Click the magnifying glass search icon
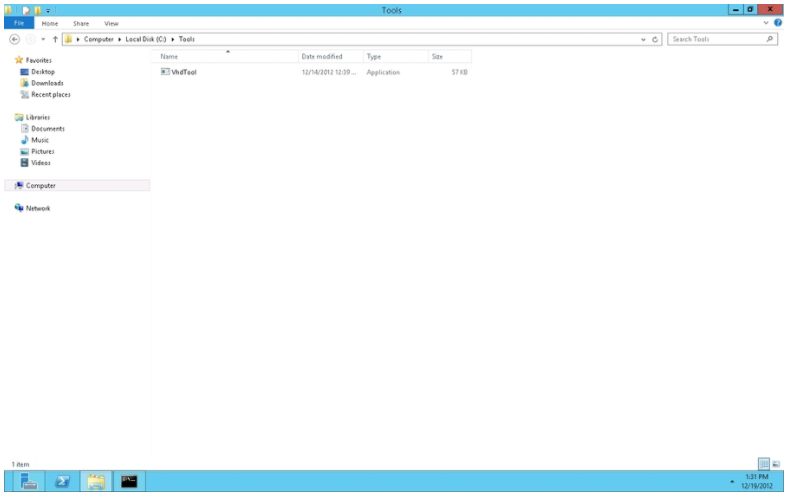 [770, 39]
